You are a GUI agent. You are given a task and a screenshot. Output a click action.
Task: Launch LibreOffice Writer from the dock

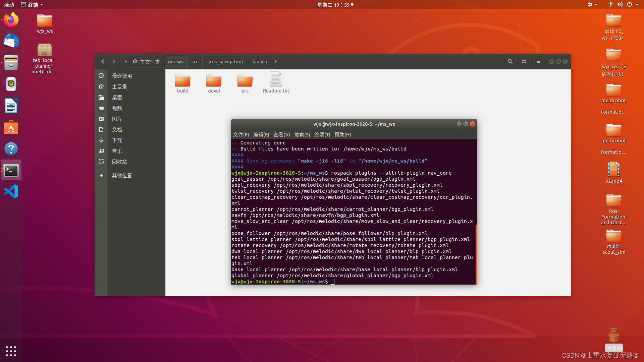point(11,106)
